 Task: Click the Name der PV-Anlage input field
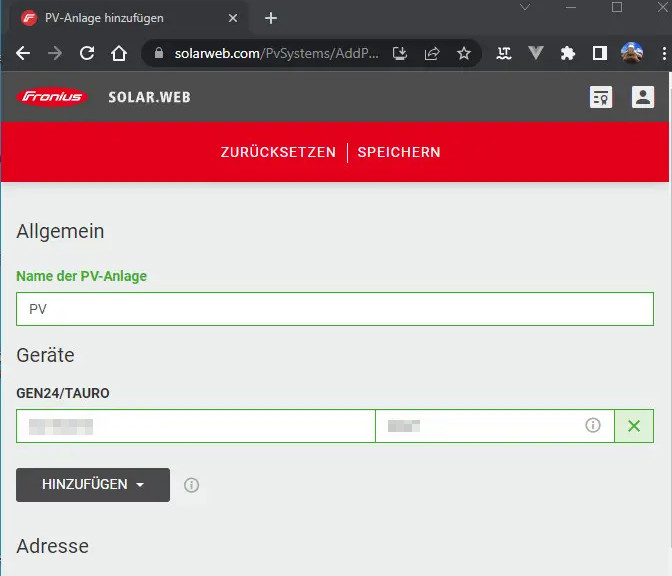click(335, 310)
